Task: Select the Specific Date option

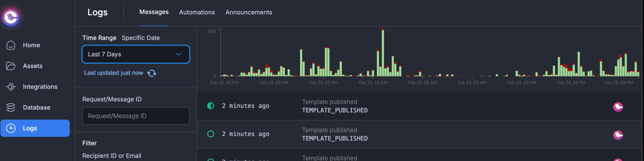Action: coord(140,38)
